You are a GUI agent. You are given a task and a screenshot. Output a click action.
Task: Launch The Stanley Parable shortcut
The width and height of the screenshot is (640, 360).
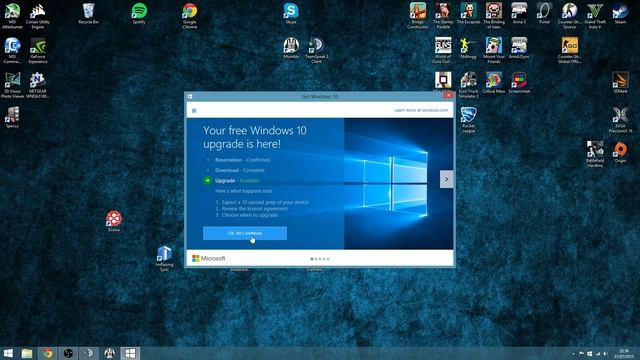point(443,16)
